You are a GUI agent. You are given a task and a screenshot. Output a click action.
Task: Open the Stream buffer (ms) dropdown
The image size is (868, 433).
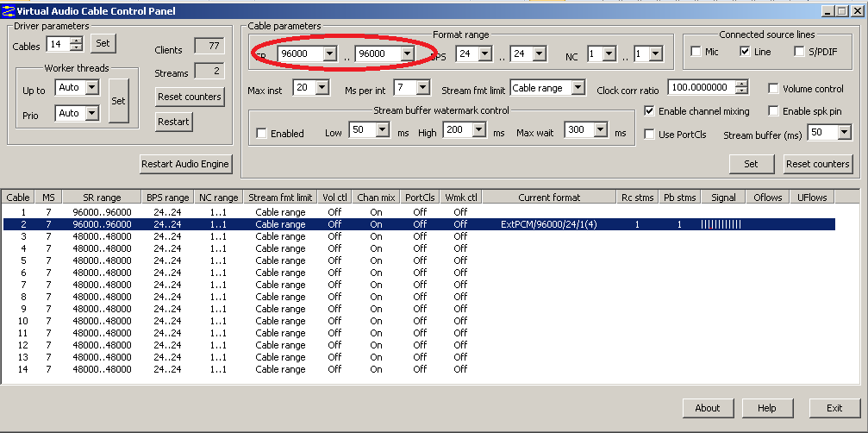pyautogui.click(x=844, y=132)
